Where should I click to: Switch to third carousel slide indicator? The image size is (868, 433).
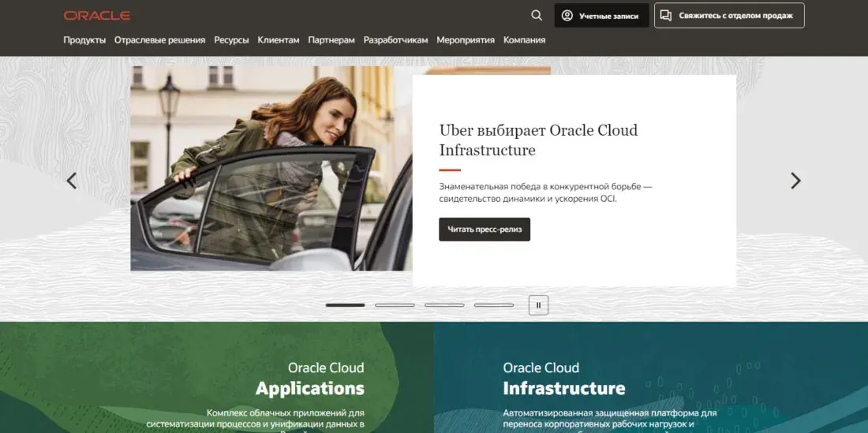coord(444,304)
